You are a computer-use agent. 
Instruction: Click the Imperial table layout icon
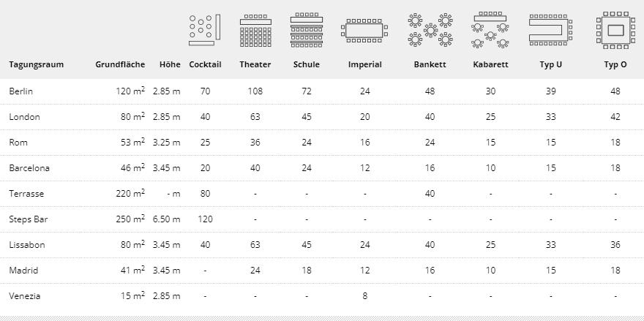364,31
